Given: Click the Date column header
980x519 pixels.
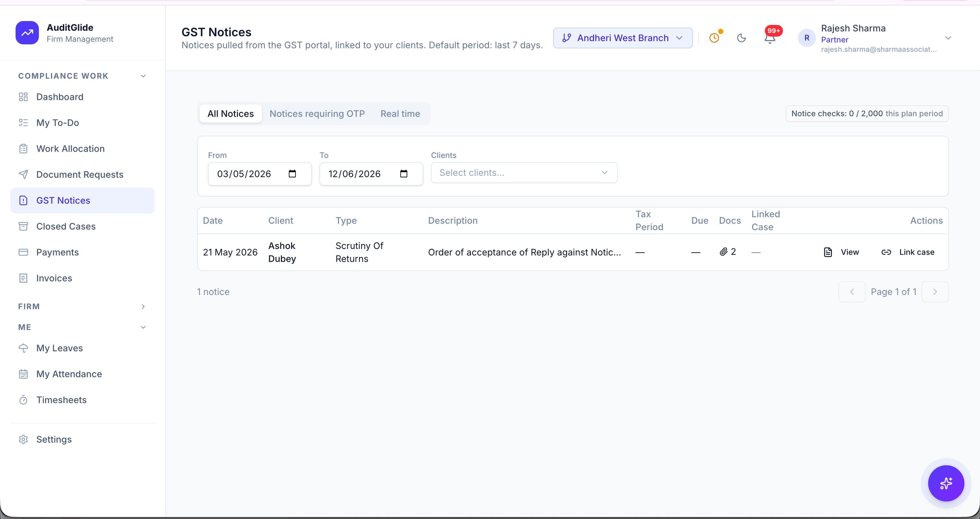Looking at the screenshot, I should 213,220.
